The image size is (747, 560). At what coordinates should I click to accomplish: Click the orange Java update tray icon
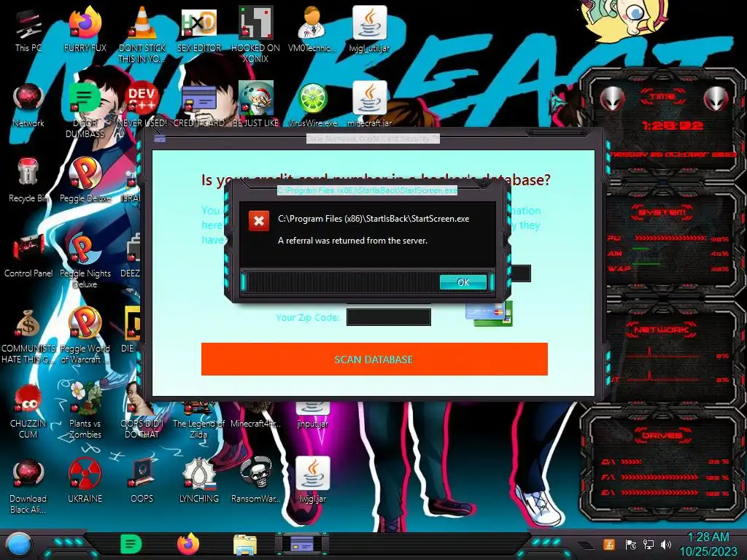[609, 544]
